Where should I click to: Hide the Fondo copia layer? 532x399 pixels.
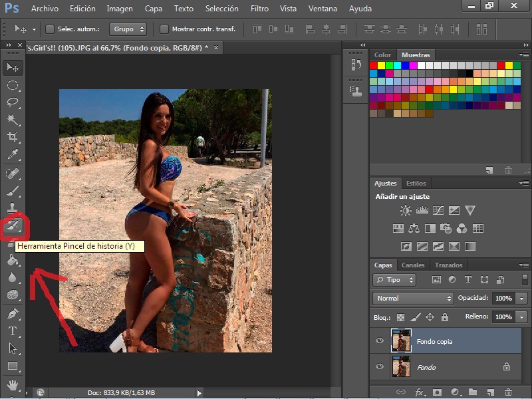coord(380,341)
